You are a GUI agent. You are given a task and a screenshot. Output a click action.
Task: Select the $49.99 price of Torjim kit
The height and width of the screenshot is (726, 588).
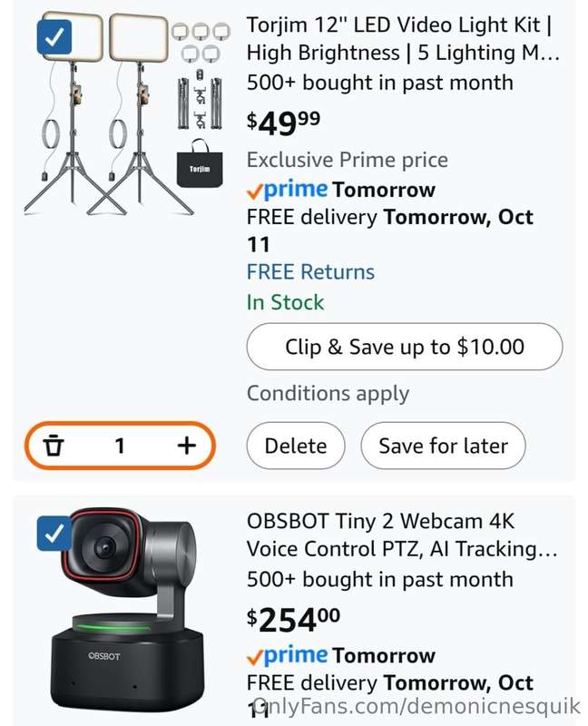(x=283, y=123)
